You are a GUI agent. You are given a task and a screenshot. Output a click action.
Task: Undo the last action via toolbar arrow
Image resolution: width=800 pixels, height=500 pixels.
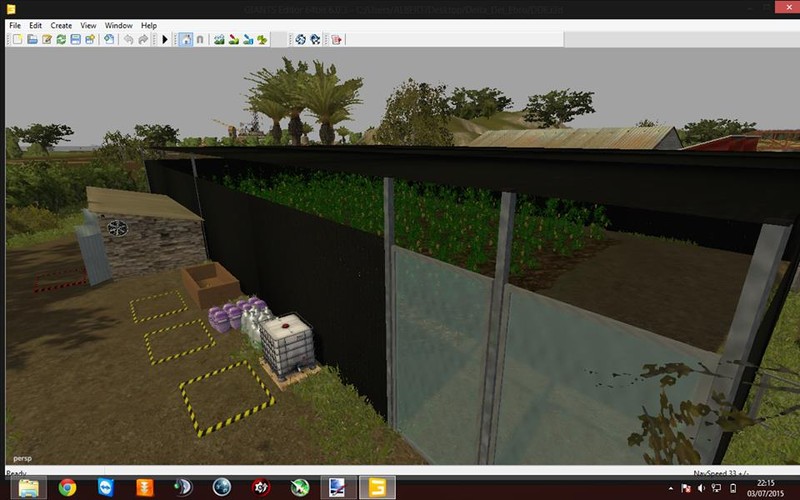(x=128, y=40)
